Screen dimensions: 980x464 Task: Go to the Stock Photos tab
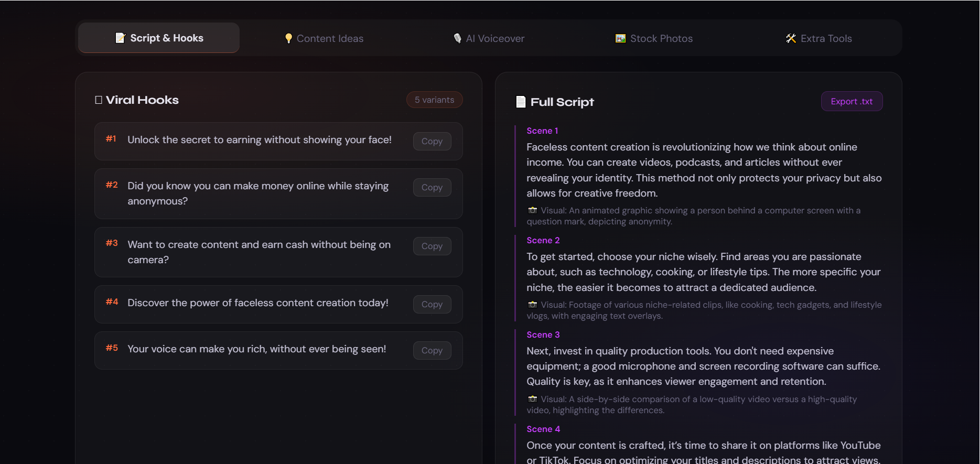tap(654, 38)
